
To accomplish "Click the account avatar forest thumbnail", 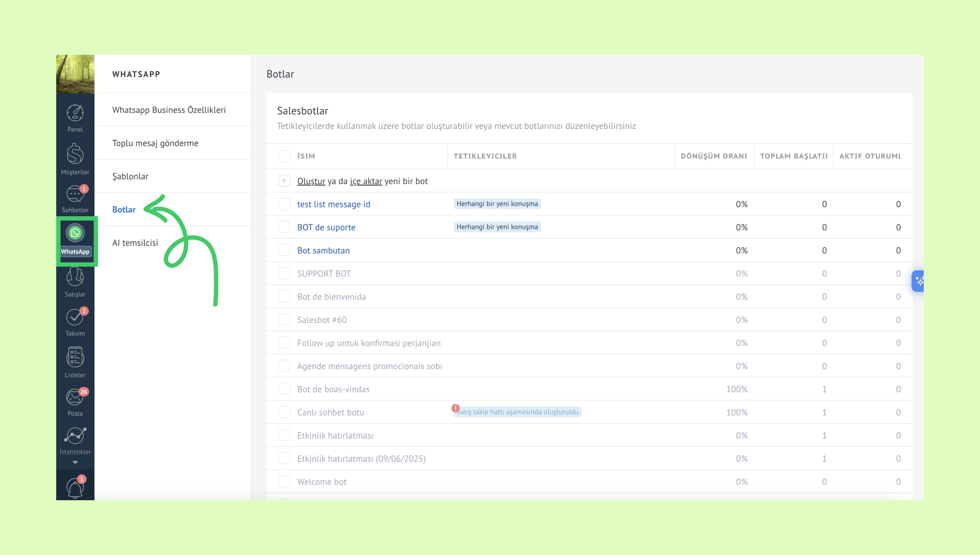I will (75, 74).
